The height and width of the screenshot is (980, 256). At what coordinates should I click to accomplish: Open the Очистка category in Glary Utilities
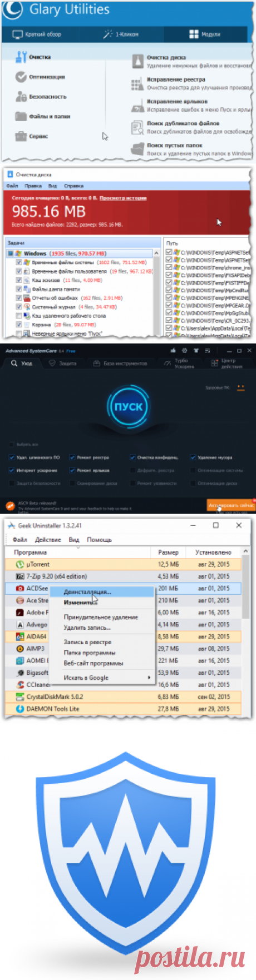[x=33, y=57]
